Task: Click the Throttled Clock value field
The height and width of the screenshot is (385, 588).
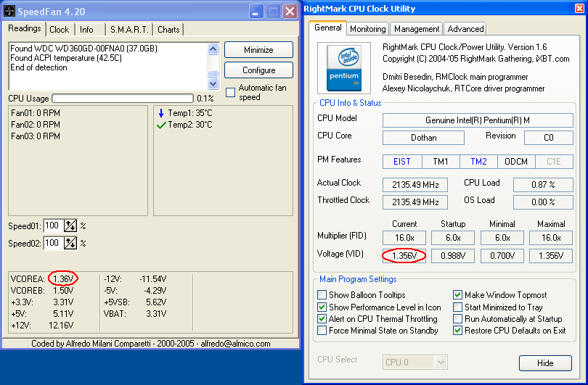Action: point(415,202)
